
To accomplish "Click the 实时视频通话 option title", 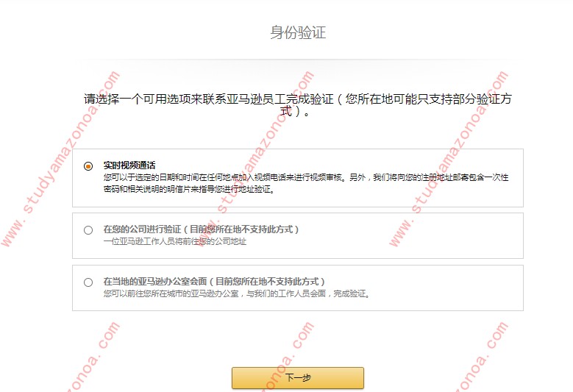I will tap(129, 165).
